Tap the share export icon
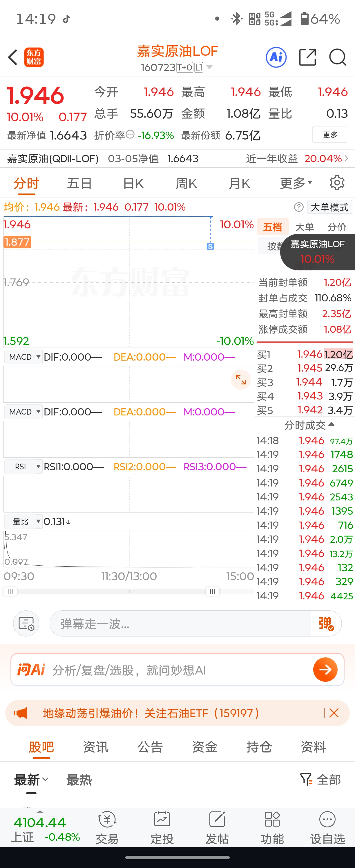 coord(307,57)
